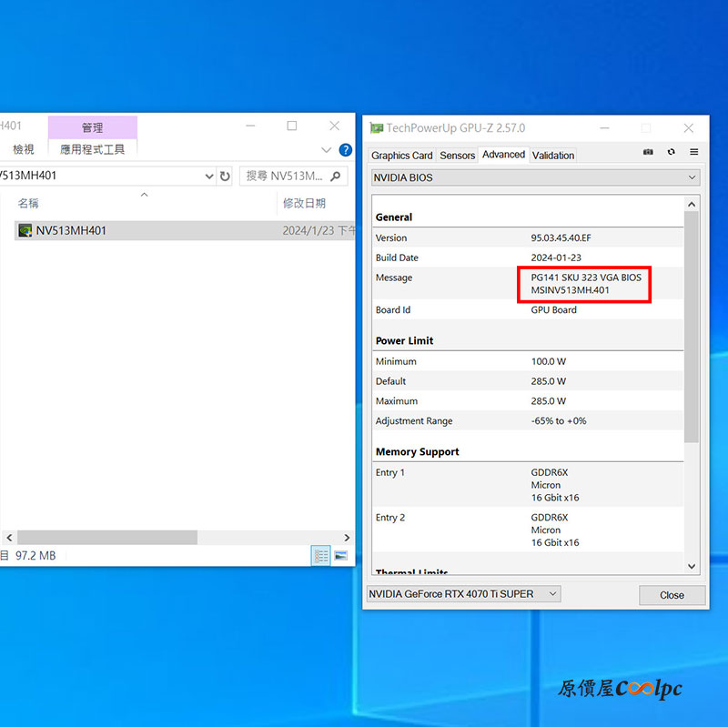Viewport: 728px width, 727px height.
Task: Click the message line PG141 SKU 323 VGA BIOS
Action: tap(586, 278)
